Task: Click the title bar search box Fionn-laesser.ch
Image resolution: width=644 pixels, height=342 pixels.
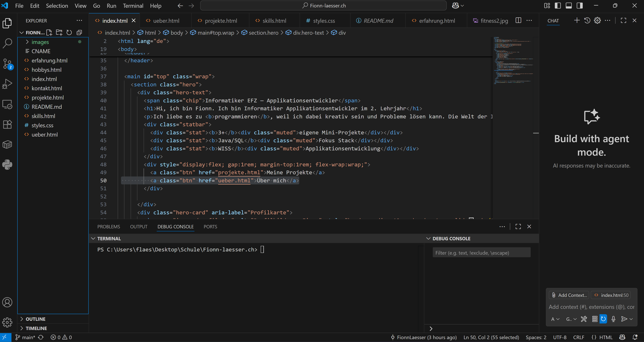Action: (323, 6)
